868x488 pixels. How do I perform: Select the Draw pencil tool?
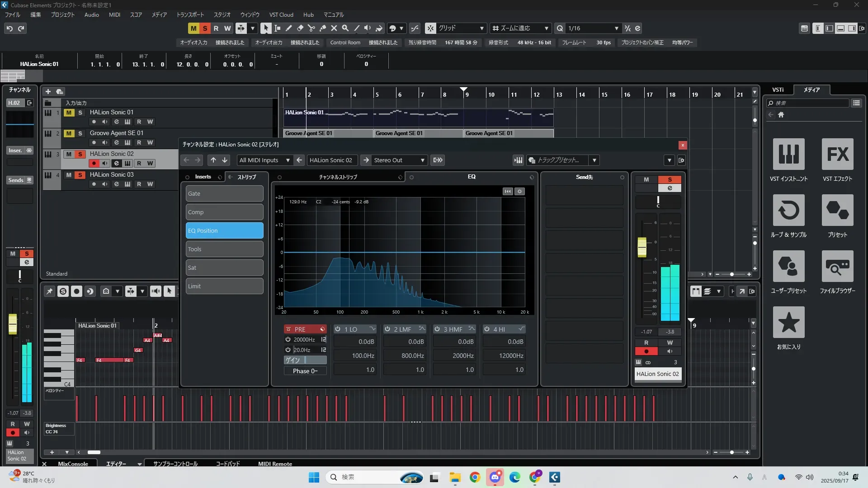point(289,28)
